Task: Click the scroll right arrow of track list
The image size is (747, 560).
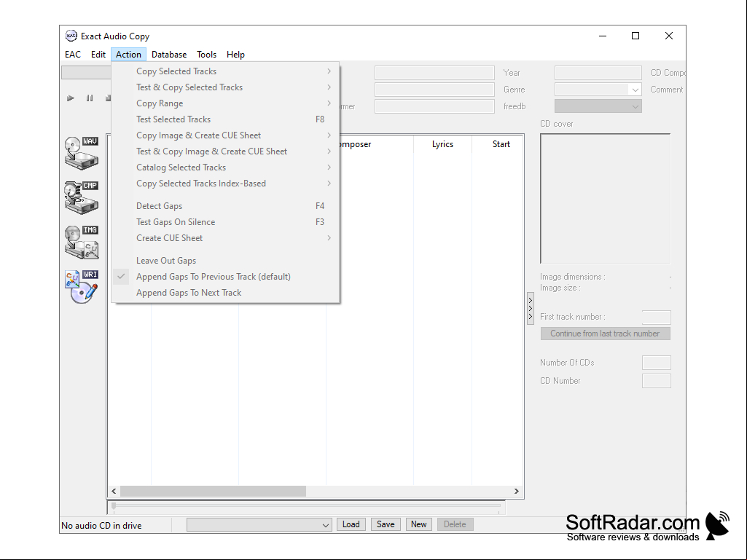Action: pos(517,491)
